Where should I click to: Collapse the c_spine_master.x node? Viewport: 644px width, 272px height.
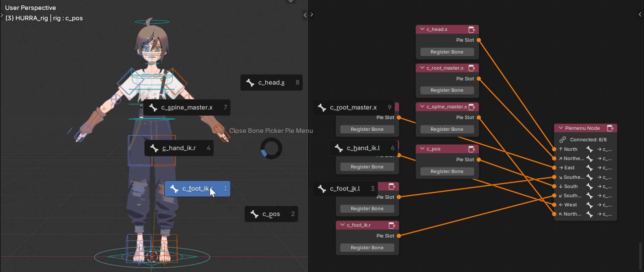pos(422,107)
